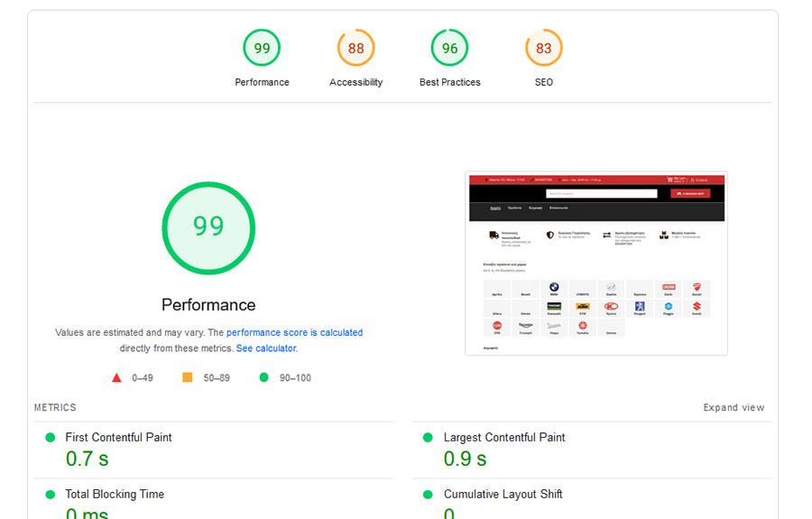Select the 50–89 legend range text
Screen dimensions: 812x519
[x=217, y=378]
